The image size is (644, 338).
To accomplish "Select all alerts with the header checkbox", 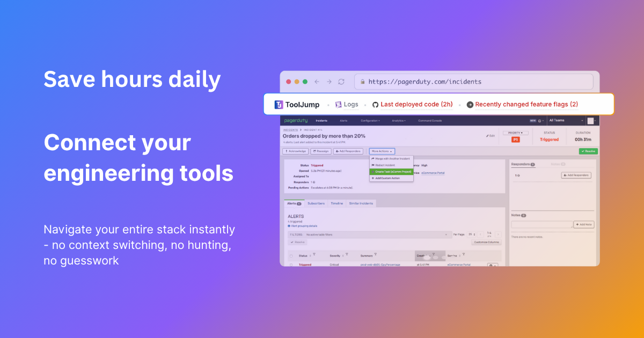I will 291,255.
